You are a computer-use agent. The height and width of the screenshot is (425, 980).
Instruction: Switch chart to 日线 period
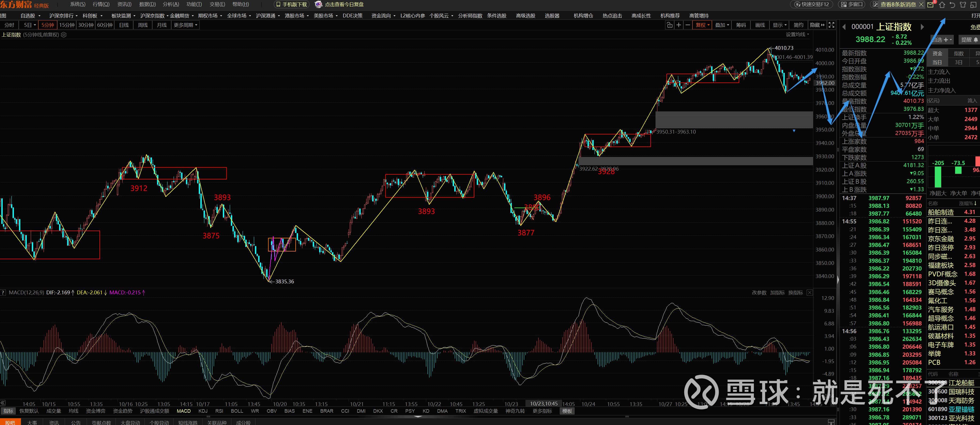[x=124, y=25]
